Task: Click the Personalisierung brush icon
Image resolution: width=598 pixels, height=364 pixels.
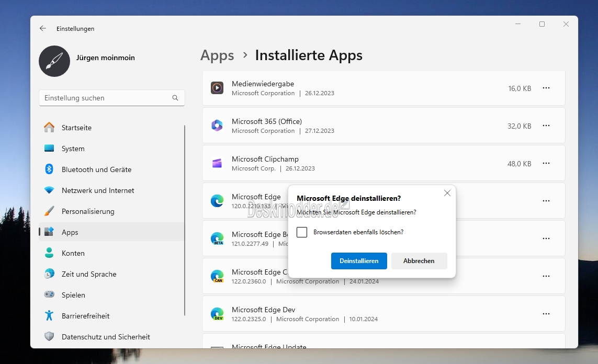Action: 49,211
